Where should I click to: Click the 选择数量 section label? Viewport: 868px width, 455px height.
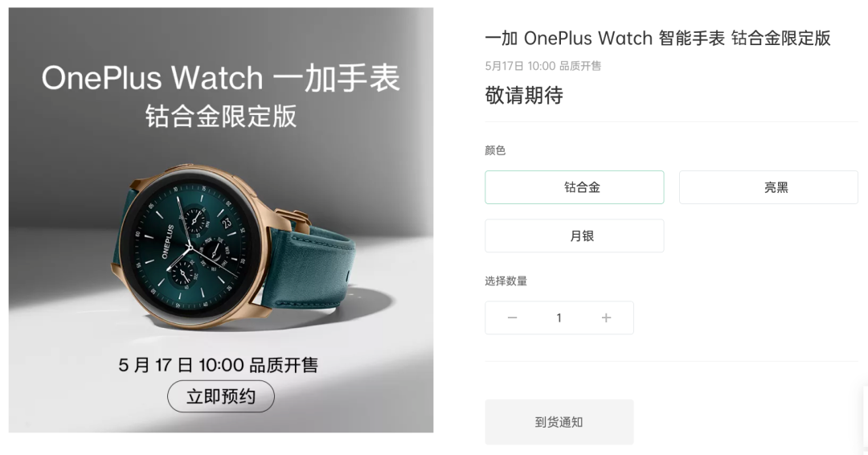[x=506, y=281]
